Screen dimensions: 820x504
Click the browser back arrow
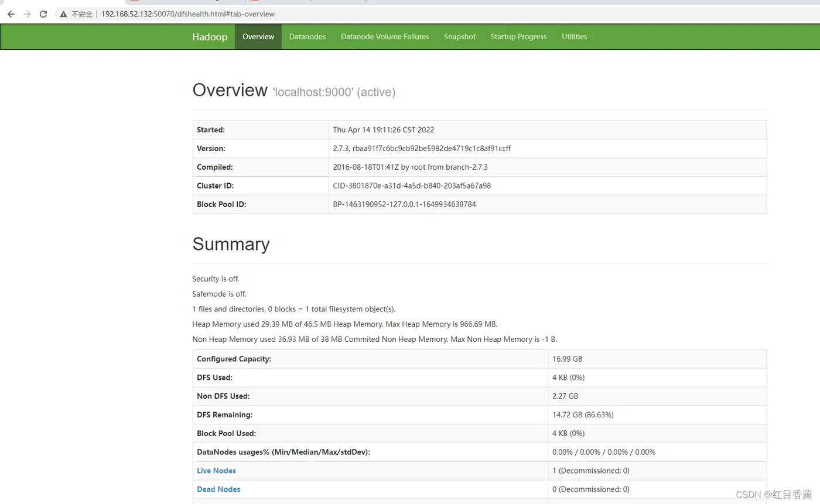click(x=11, y=14)
